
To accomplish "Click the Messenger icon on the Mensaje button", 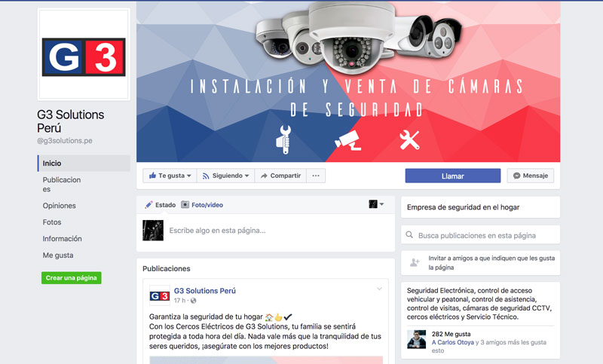I will click(516, 176).
